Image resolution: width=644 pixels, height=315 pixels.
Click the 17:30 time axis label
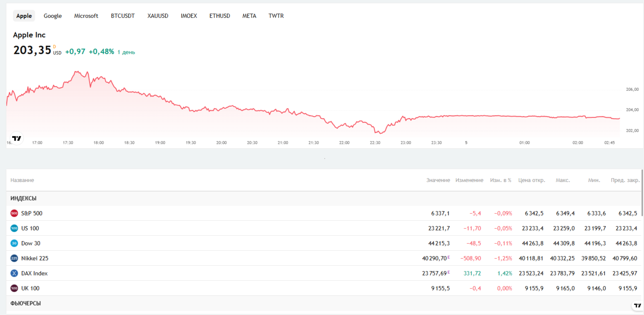[68, 142]
